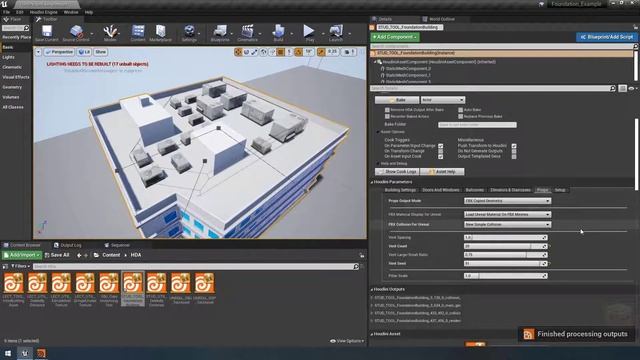Open FBX Material Display For Unreal dropdown
640x360 pixels.
click(507, 214)
